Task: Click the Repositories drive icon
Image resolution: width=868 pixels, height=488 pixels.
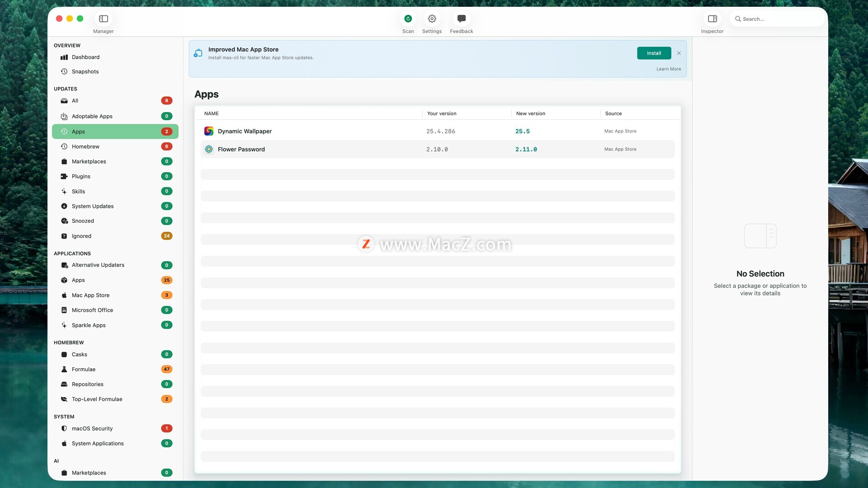Action: 64,384
